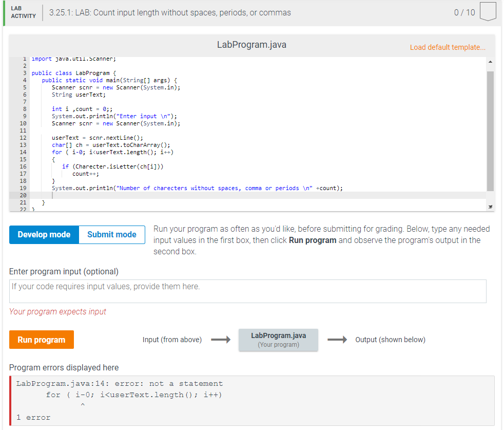Click the green LAB ACTIVITY badge
Screen dimensions: 504x430
[x=21, y=12]
